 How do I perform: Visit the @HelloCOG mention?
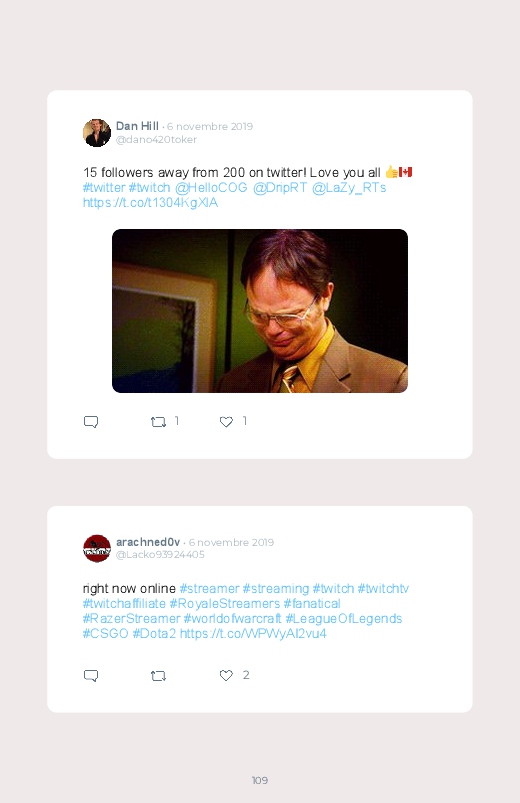point(211,187)
